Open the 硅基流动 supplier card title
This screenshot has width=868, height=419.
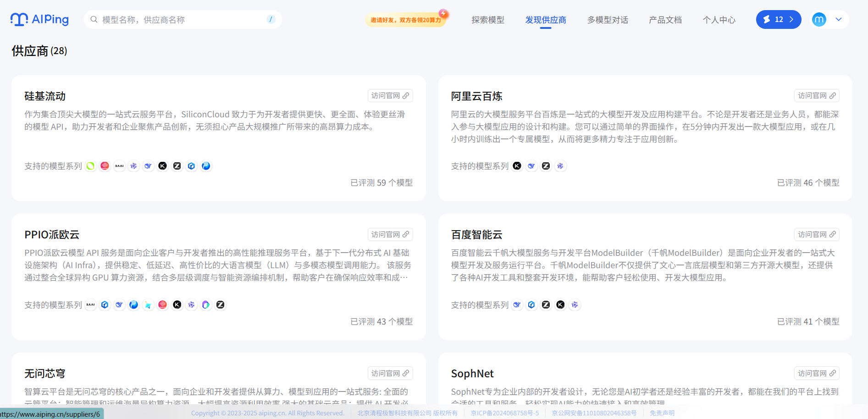pos(45,96)
